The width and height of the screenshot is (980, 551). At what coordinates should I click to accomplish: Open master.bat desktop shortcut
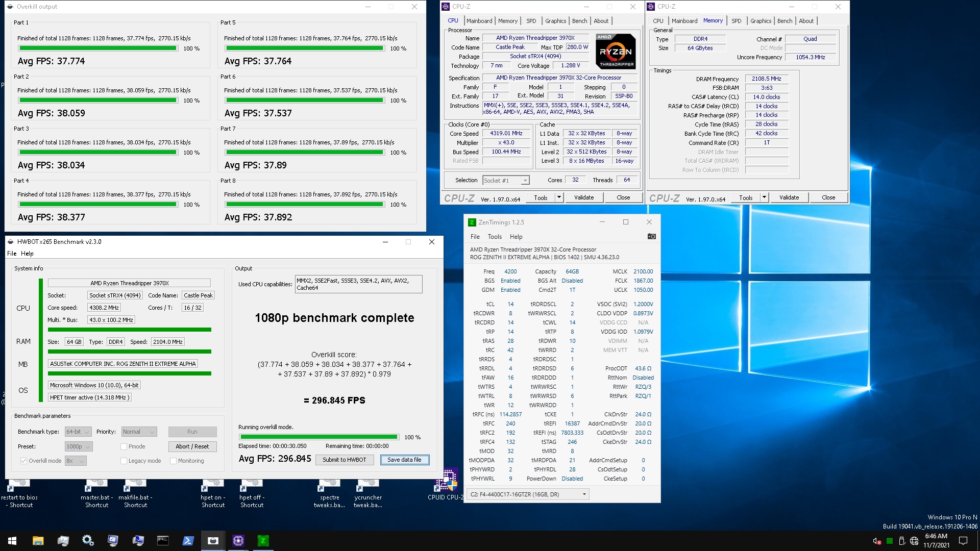click(96, 493)
